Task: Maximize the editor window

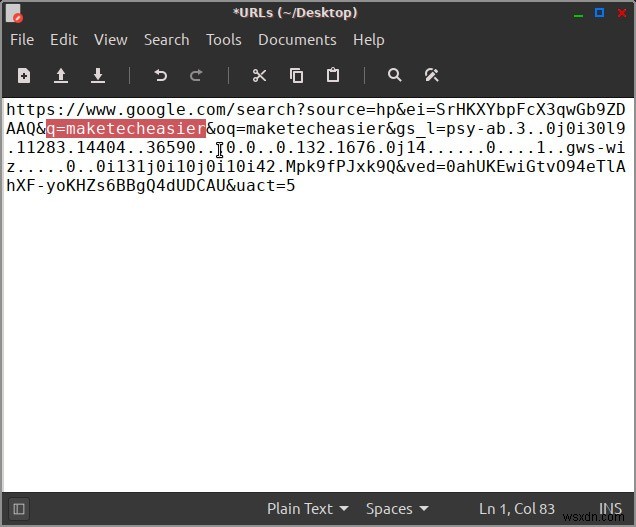Action: tap(599, 13)
